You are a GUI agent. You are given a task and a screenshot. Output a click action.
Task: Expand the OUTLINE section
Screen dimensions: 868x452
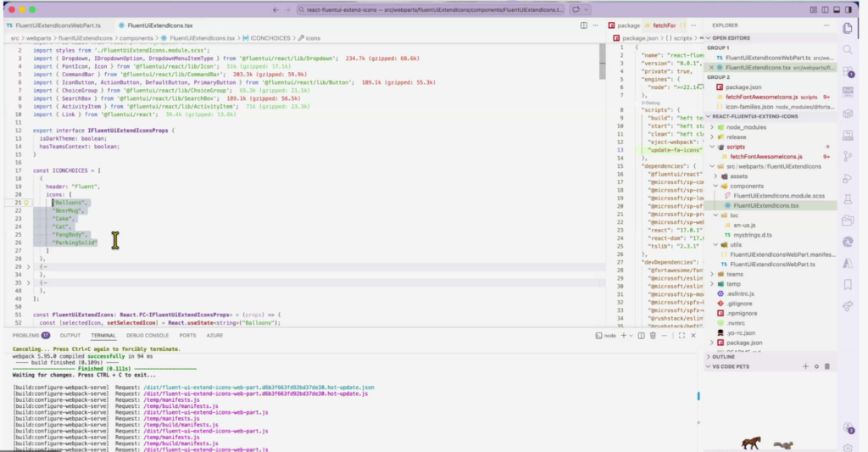[x=723, y=356]
